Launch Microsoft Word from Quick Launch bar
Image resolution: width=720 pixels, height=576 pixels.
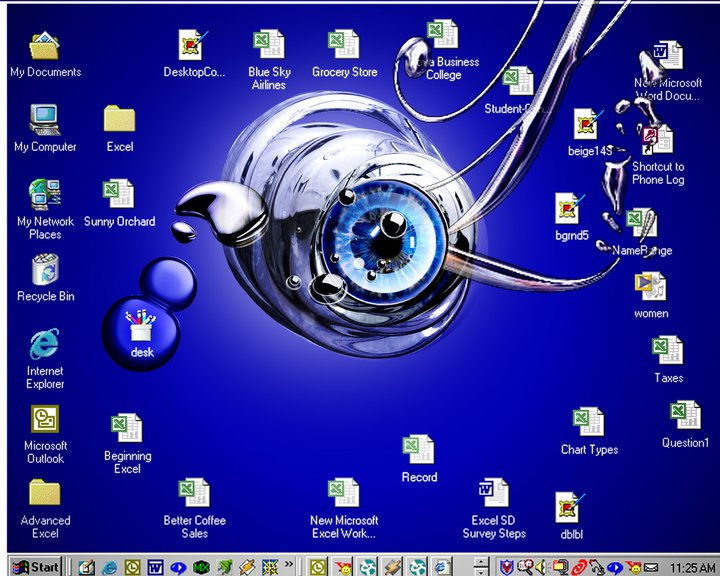(x=156, y=567)
